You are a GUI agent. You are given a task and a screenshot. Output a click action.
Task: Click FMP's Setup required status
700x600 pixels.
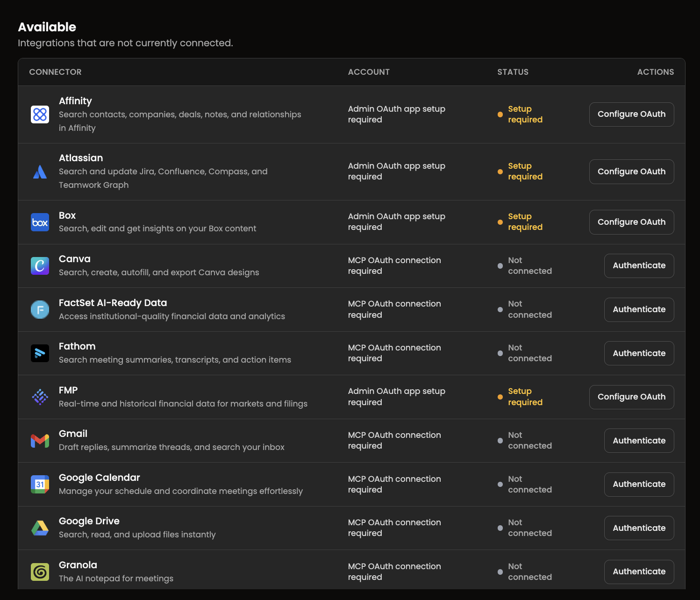[x=520, y=397]
